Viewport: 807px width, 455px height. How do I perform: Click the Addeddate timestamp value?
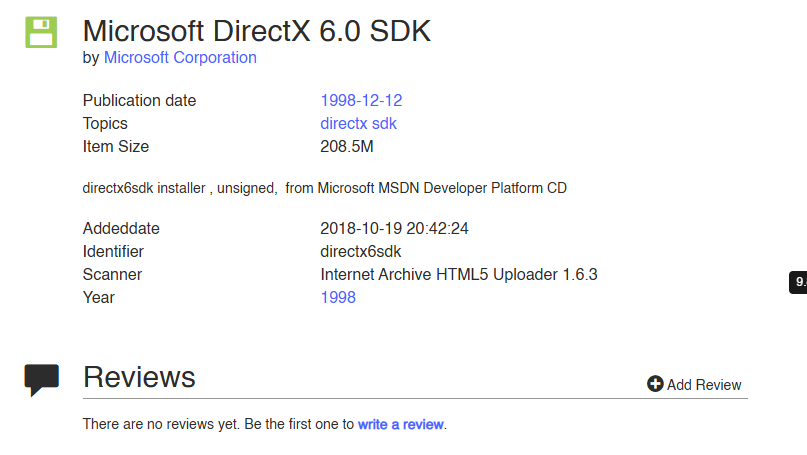394,228
